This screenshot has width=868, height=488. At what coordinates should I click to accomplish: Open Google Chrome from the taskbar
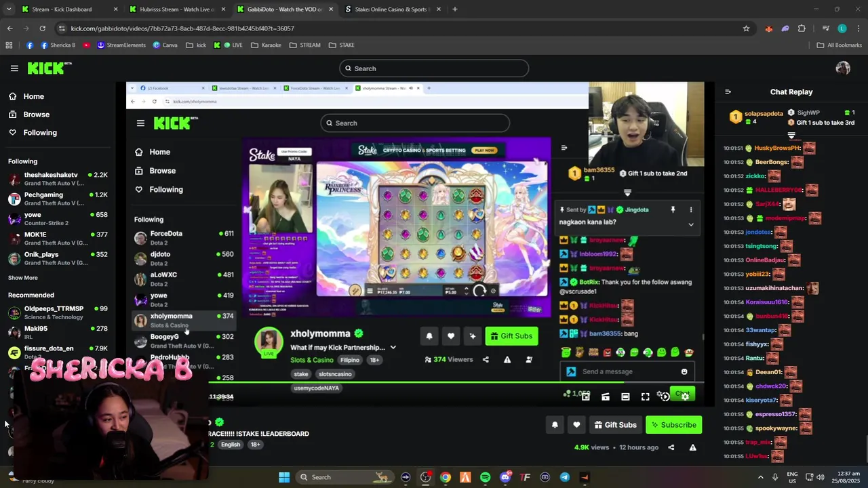[445, 477]
